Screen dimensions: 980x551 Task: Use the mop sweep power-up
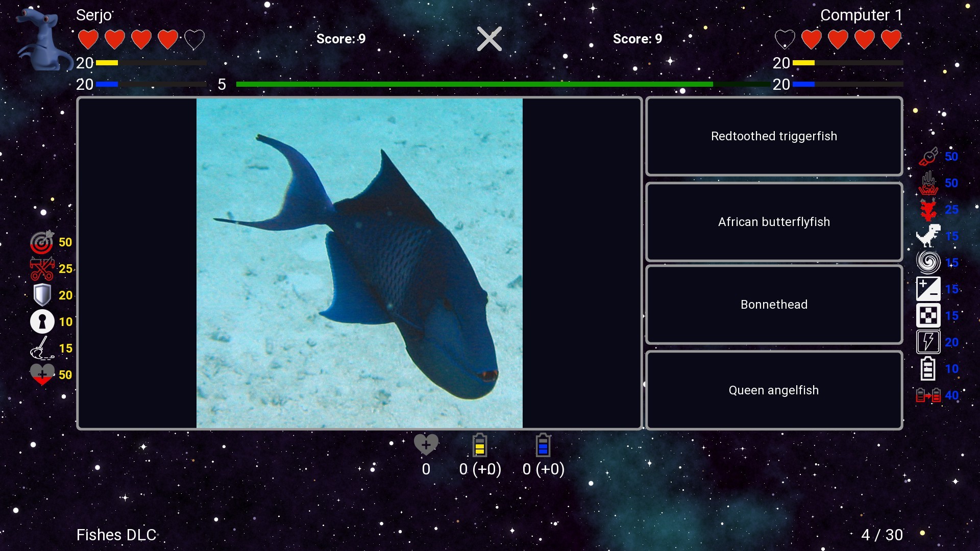(42, 348)
